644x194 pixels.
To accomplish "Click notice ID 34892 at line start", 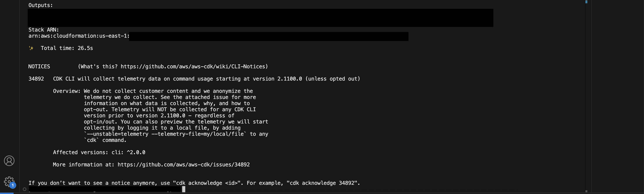I will (x=36, y=79).
